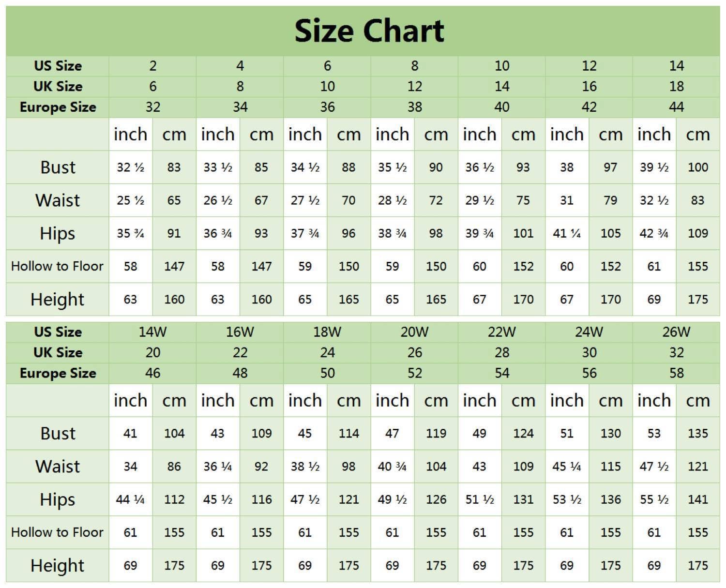Select UK Size 30 cell
Image resolution: width=726 pixels, height=588 pixels.
(x=589, y=353)
